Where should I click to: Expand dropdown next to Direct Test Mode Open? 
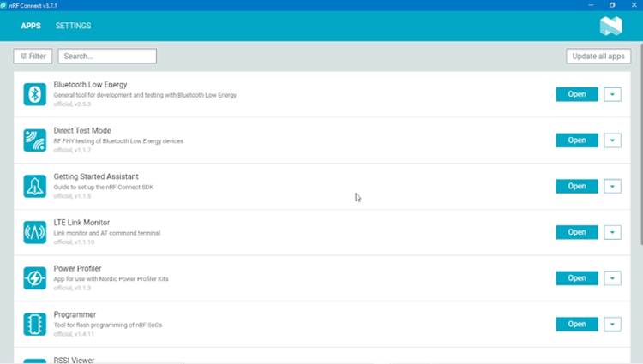pos(612,140)
